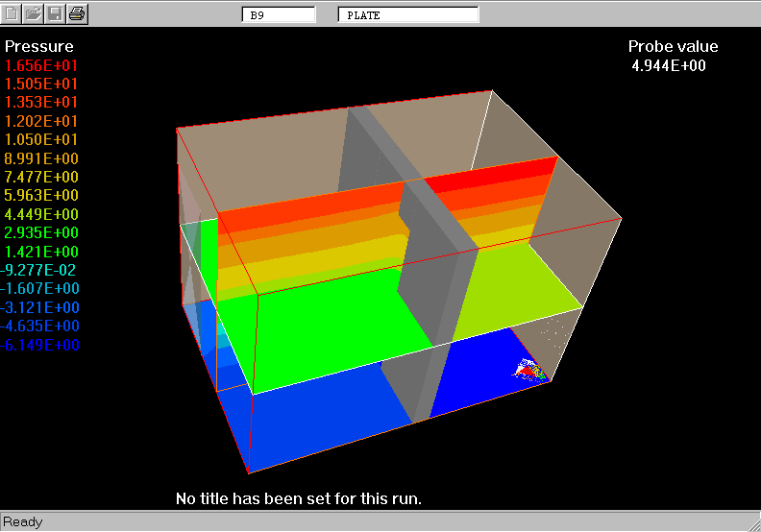The image size is (761, 532).
Task: Select the 1.656E+01 red legend value
Action: pyautogui.click(x=42, y=65)
